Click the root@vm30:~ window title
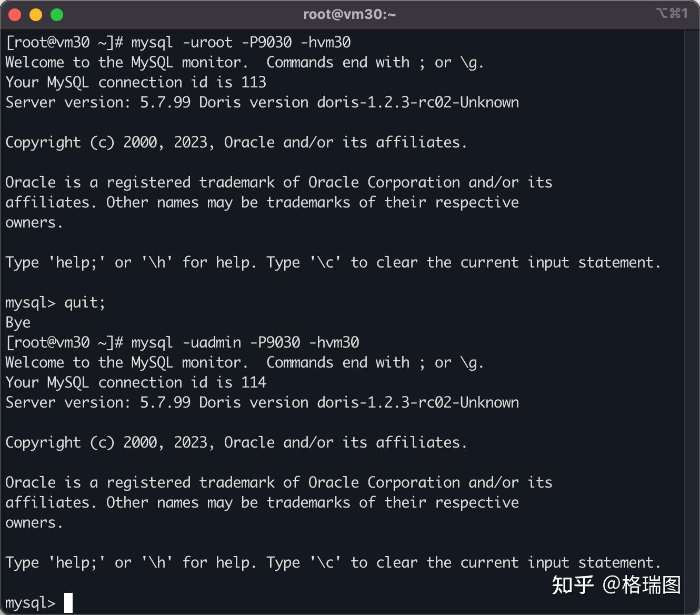The width and height of the screenshot is (700, 615). [x=349, y=14]
